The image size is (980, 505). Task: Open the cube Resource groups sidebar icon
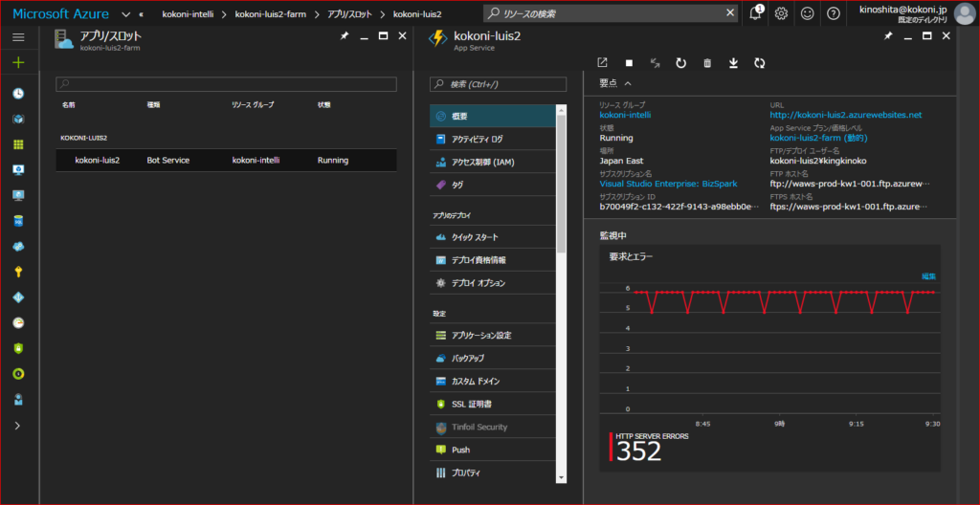18,119
